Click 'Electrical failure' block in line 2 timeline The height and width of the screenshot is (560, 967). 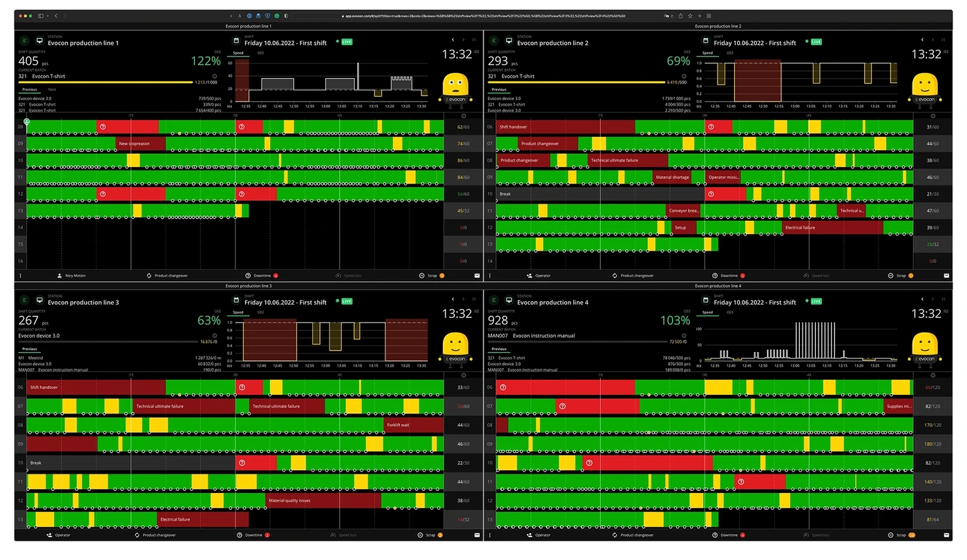(833, 227)
